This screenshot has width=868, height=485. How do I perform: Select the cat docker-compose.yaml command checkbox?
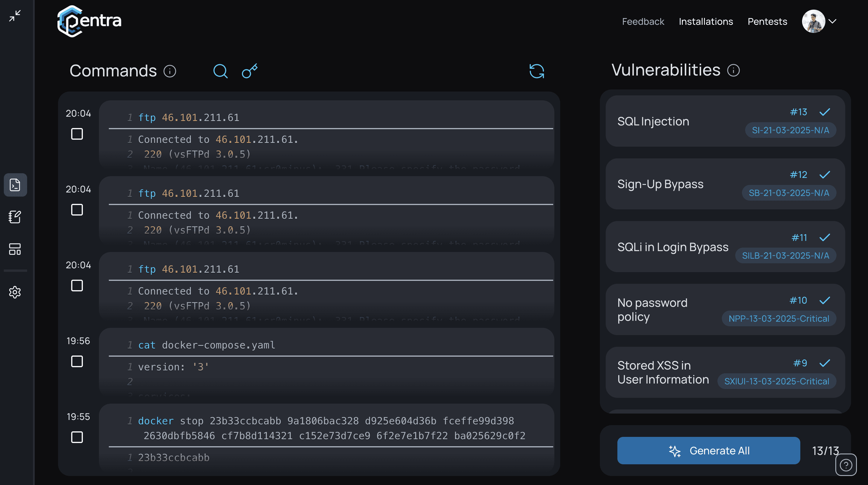tap(77, 361)
